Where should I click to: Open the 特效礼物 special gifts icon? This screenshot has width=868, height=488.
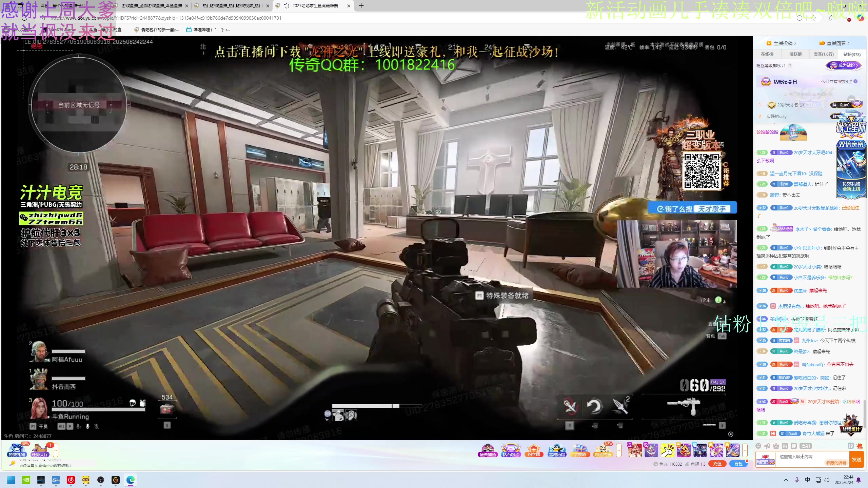coord(17,450)
